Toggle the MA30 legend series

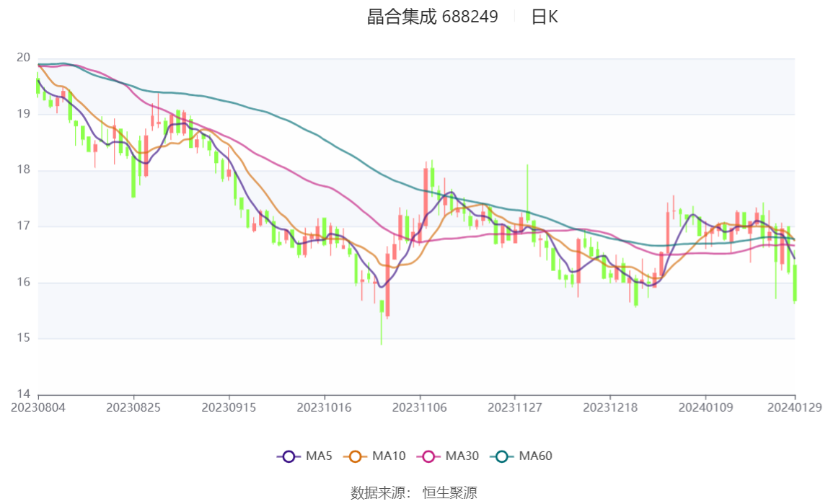[x=448, y=456]
